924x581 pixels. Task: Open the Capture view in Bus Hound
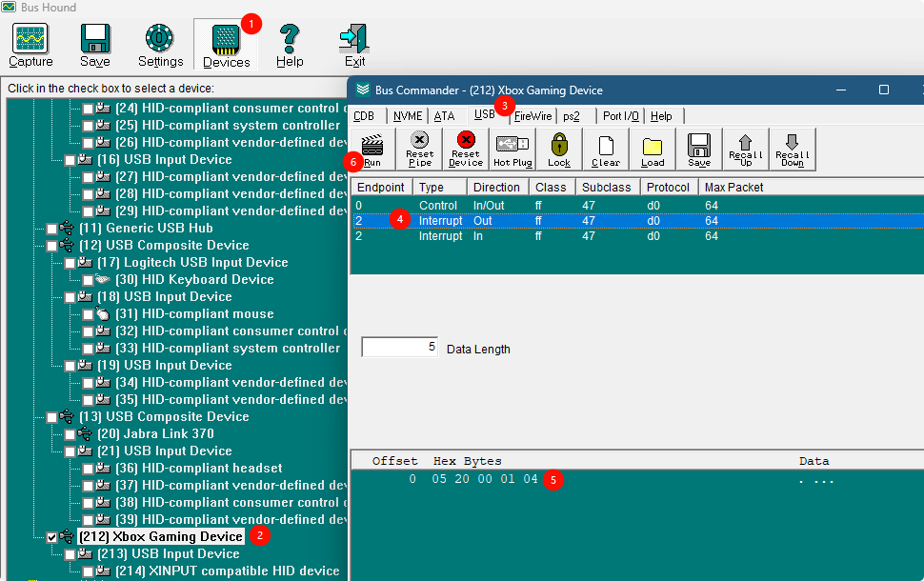coord(30,46)
